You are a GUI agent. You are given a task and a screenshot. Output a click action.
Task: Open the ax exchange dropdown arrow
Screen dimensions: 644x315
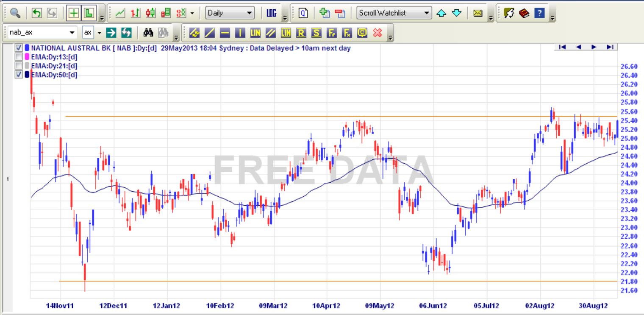99,32
